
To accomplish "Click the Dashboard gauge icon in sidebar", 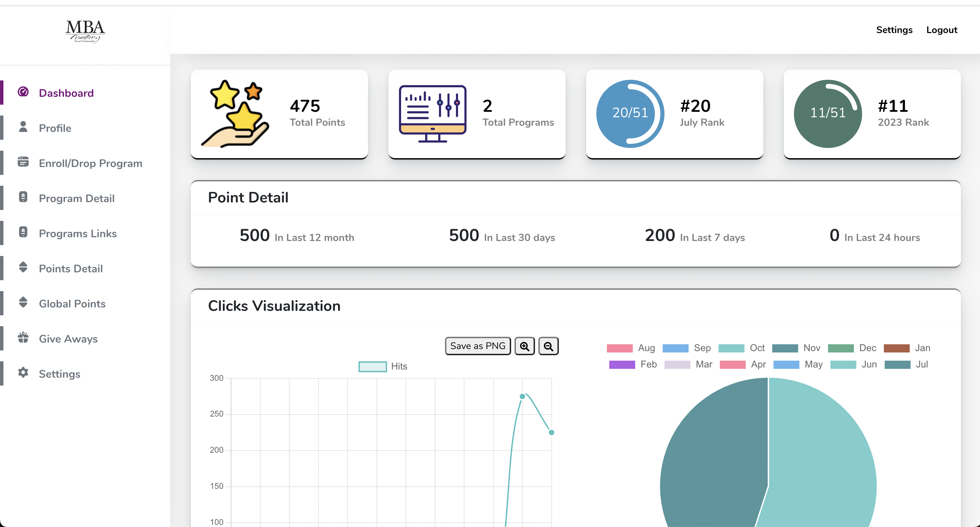I will [x=23, y=92].
